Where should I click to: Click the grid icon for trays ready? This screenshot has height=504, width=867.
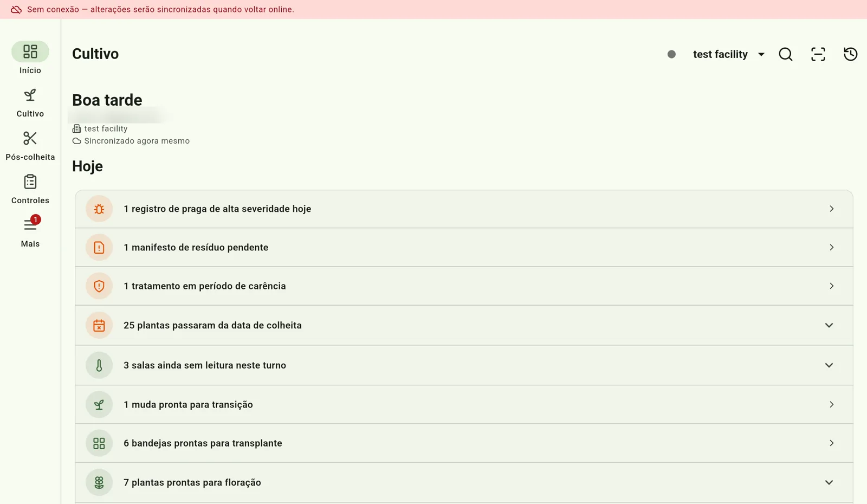[x=99, y=443]
